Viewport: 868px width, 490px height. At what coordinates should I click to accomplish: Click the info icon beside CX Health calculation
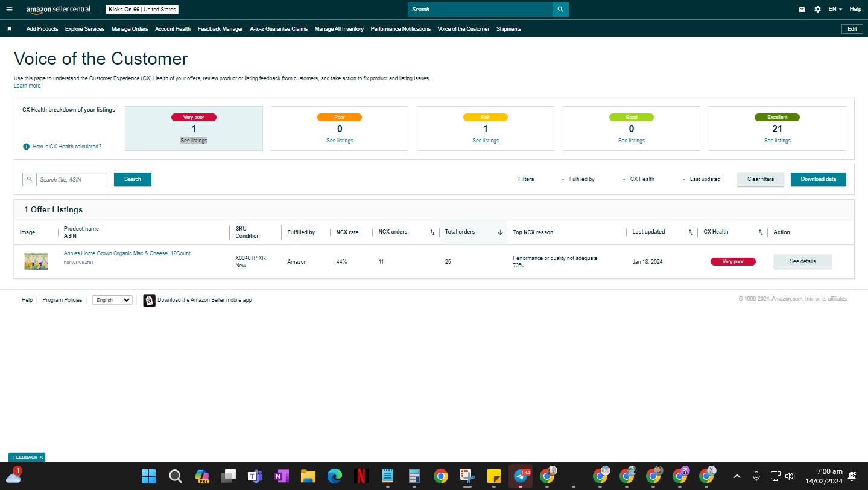pyautogui.click(x=27, y=147)
